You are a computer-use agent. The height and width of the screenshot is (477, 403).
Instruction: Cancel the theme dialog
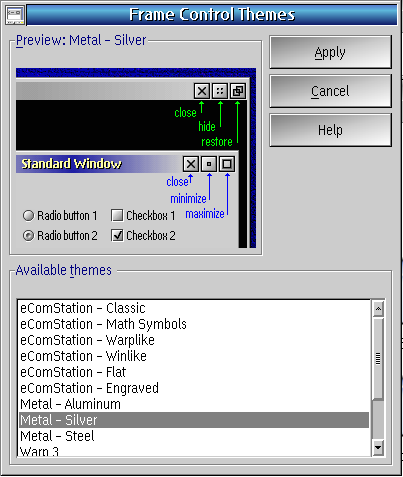[330, 91]
